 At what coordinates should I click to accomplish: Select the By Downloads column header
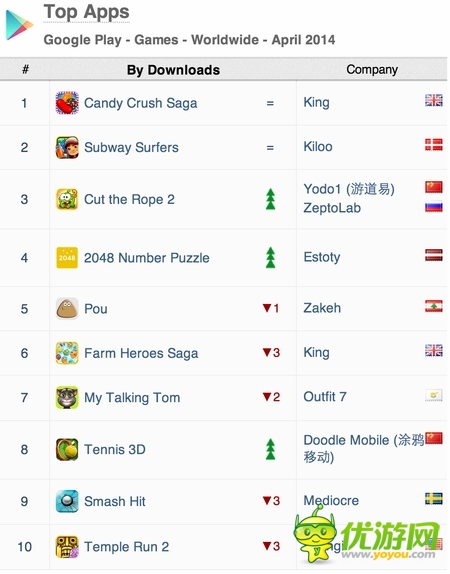173,70
